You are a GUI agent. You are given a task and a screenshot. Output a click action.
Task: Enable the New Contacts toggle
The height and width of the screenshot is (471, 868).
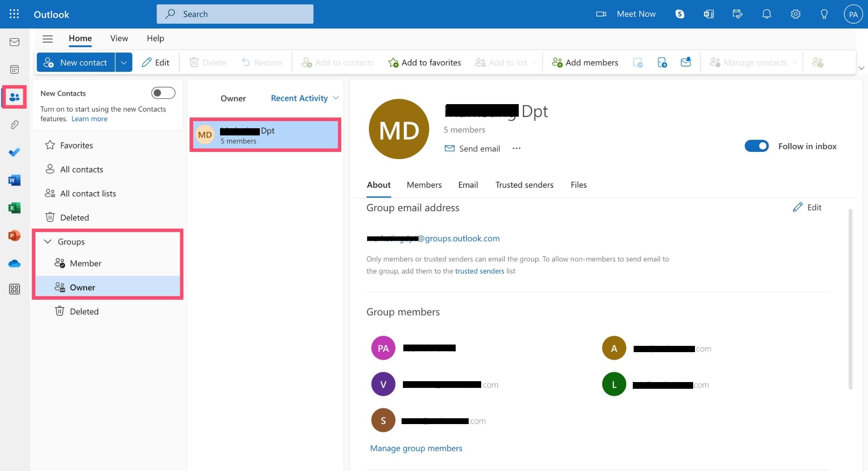(x=163, y=93)
